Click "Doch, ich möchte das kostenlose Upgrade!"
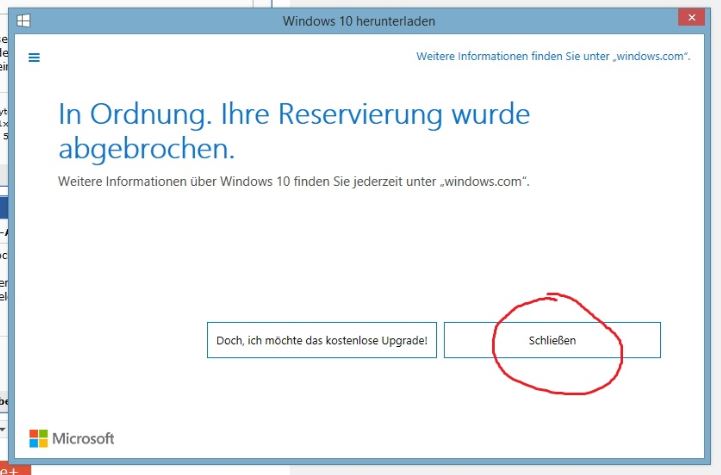Screen dimensions: 721x475 [x=322, y=340]
